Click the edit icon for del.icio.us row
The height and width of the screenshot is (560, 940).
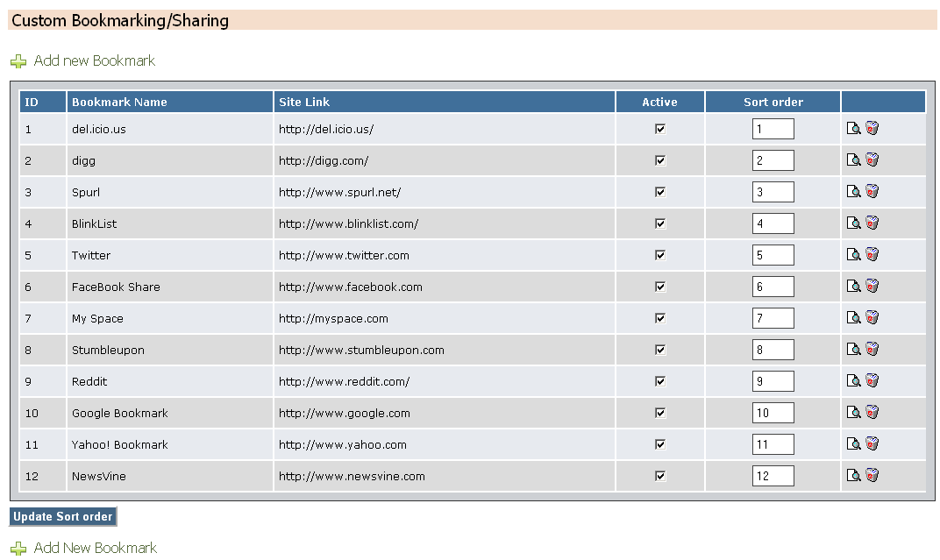tap(853, 128)
